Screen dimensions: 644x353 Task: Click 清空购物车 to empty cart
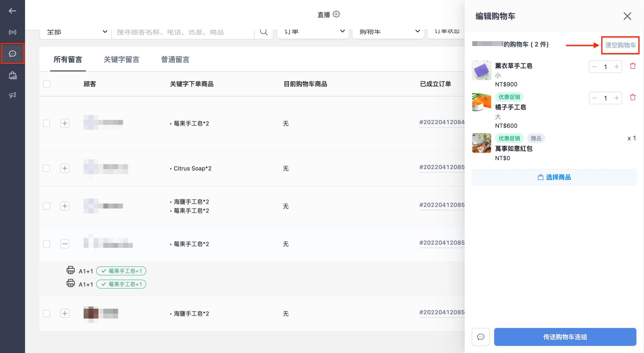(621, 45)
